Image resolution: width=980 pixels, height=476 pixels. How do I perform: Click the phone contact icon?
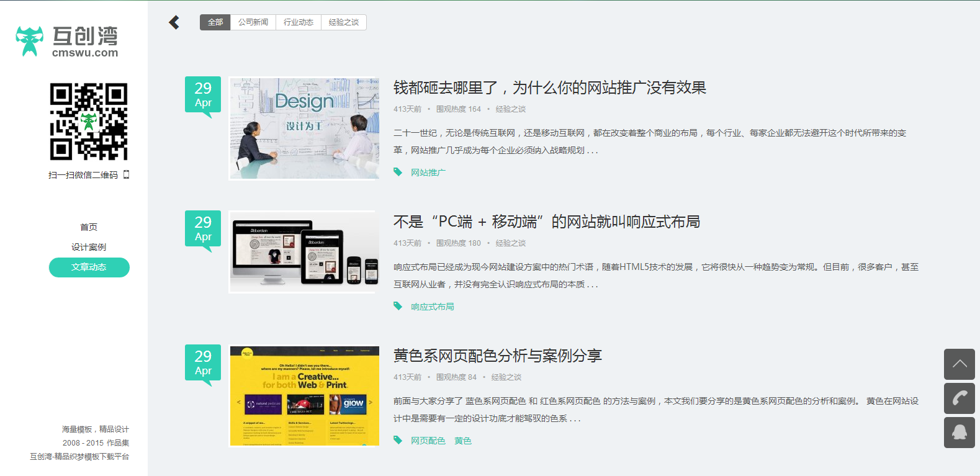coord(959,398)
